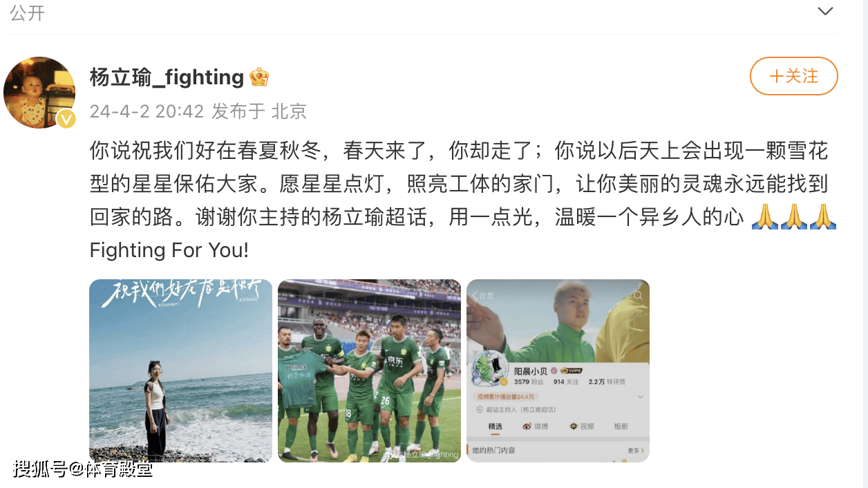Screen dimensions: 868x488
Task: Click the 24-4-2 20:42 post timestamp
Action: point(147,111)
